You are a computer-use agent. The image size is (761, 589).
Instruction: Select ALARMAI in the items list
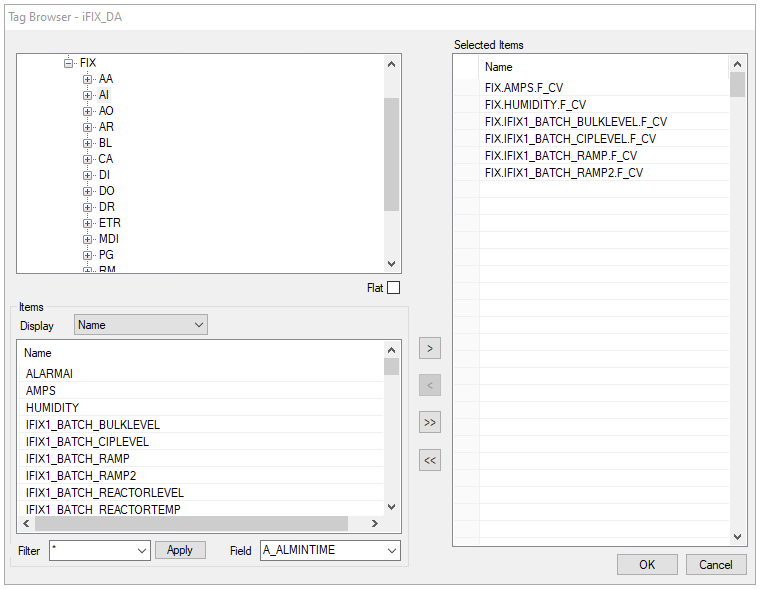click(201, 374)
